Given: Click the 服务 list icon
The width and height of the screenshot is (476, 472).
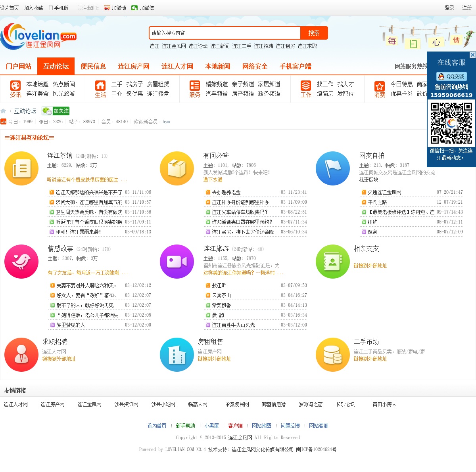Looking at the screenshot, I should (x=195, y=85).
